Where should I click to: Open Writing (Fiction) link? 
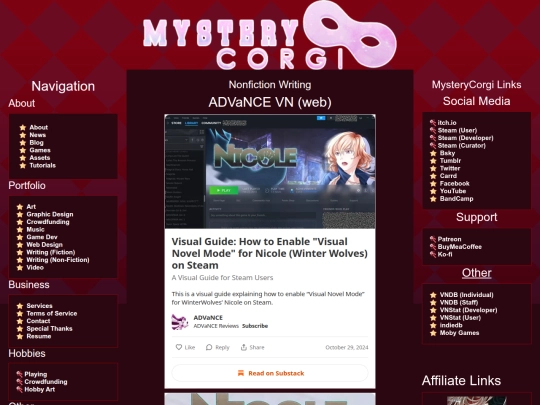point(51,252)
